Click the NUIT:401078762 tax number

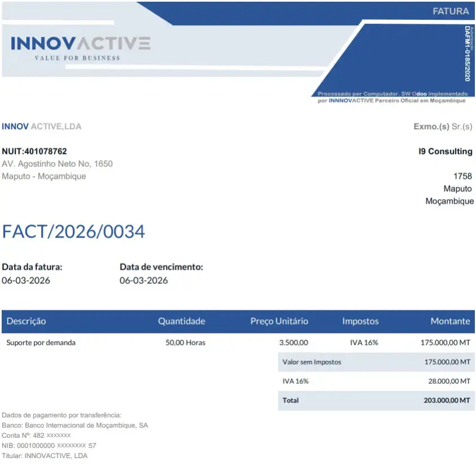tap(34, 151)
